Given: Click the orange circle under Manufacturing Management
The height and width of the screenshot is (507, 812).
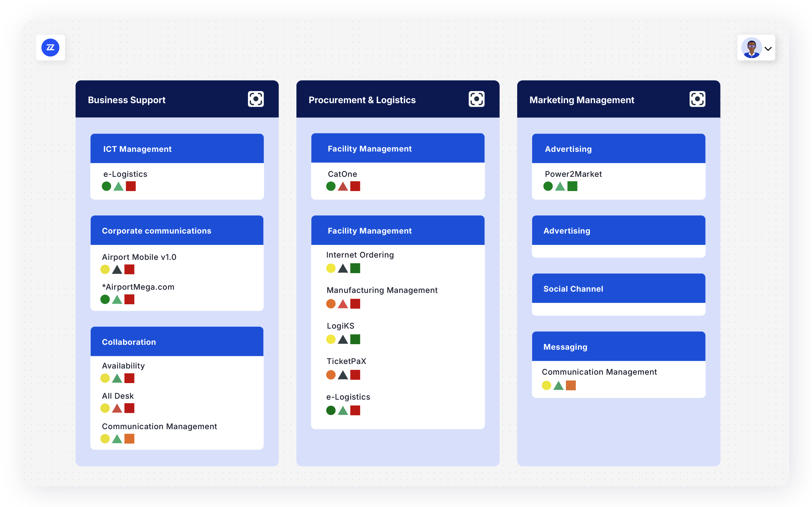Looking at the screenshot, I should [331, 304].
